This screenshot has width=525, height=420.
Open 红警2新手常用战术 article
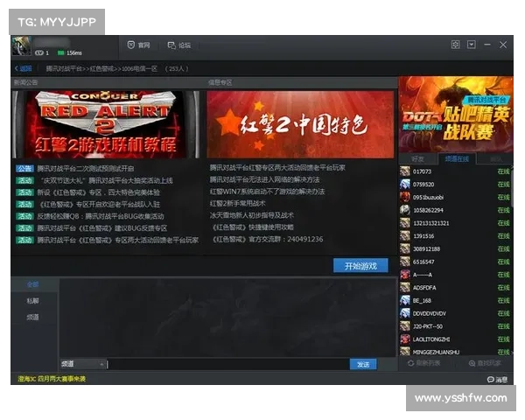point(237,203)
